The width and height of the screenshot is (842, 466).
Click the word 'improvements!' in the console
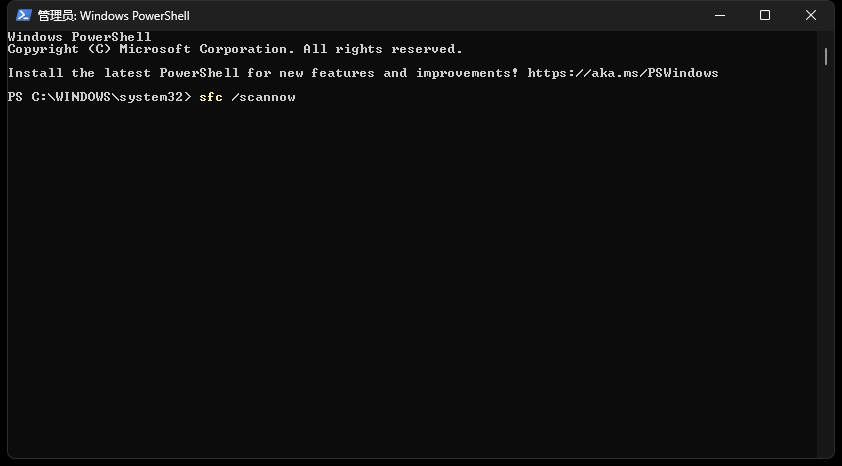tap(468, 73)
